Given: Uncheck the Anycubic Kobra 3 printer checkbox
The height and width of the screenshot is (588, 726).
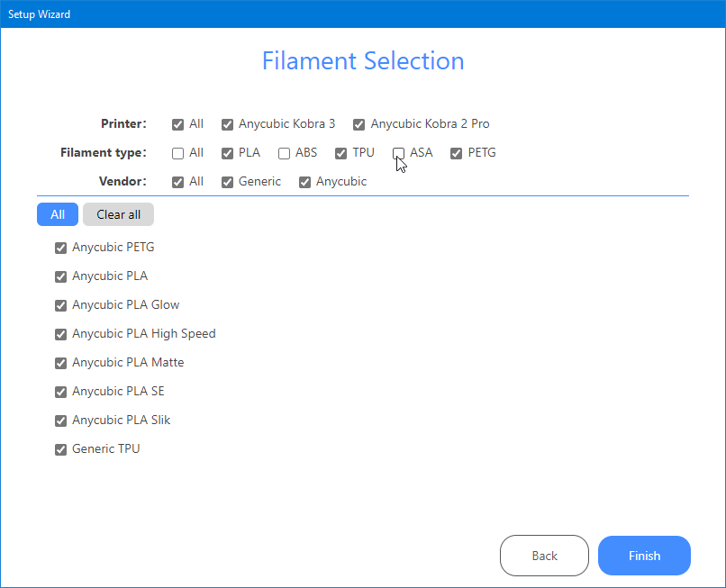Looking at the screenshot, I should coord(228,124).
